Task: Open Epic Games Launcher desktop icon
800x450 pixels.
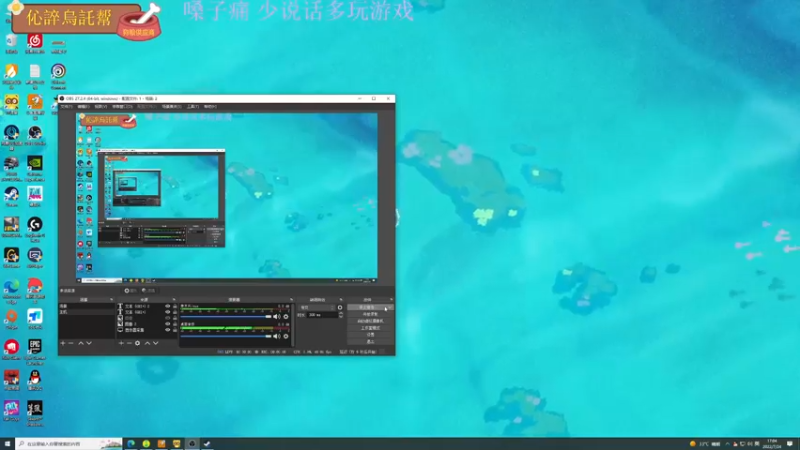Action: click(35, 352)
